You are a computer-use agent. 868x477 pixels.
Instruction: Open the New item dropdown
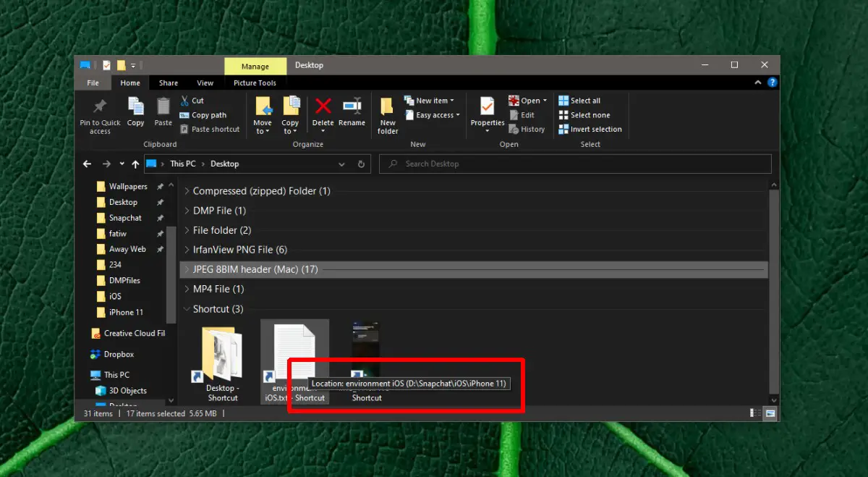(430, 101)
